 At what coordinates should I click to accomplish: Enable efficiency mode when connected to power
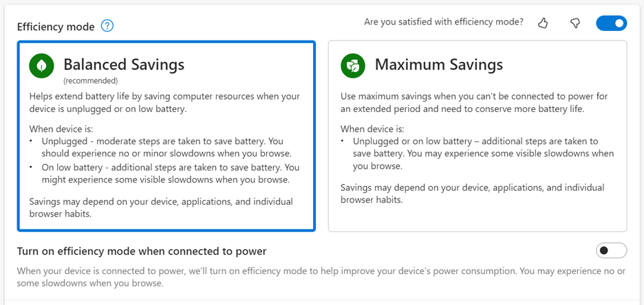click(x=611, y=251)
